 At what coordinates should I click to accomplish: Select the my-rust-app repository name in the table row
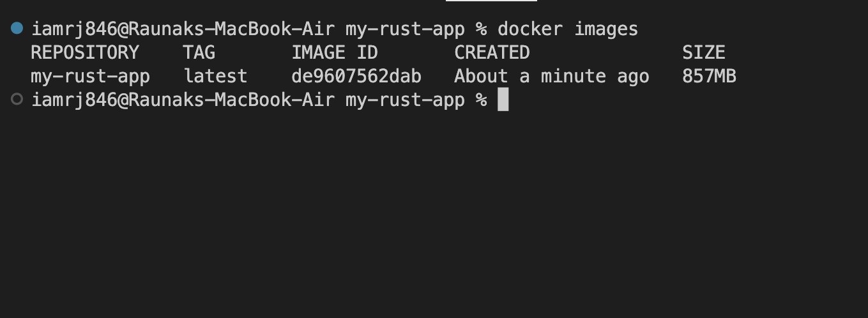click(x=90, y=77)
